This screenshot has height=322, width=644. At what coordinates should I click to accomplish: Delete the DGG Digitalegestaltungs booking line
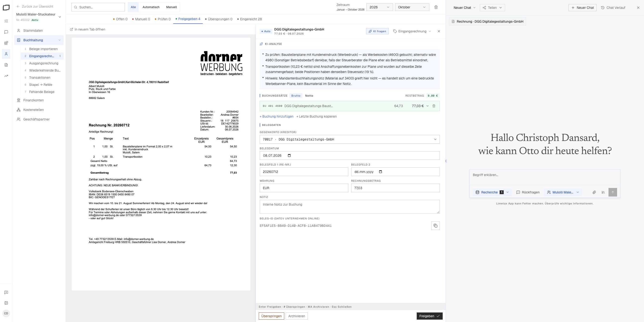pyautogui.click(x=434, y=106)
